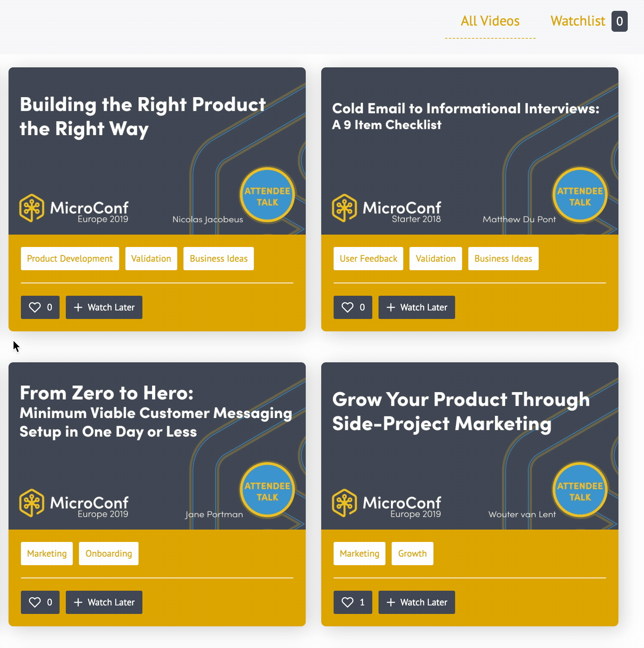Like the 'Building the Right Product' video
The image size is (644, 648).
click(40, 307)
